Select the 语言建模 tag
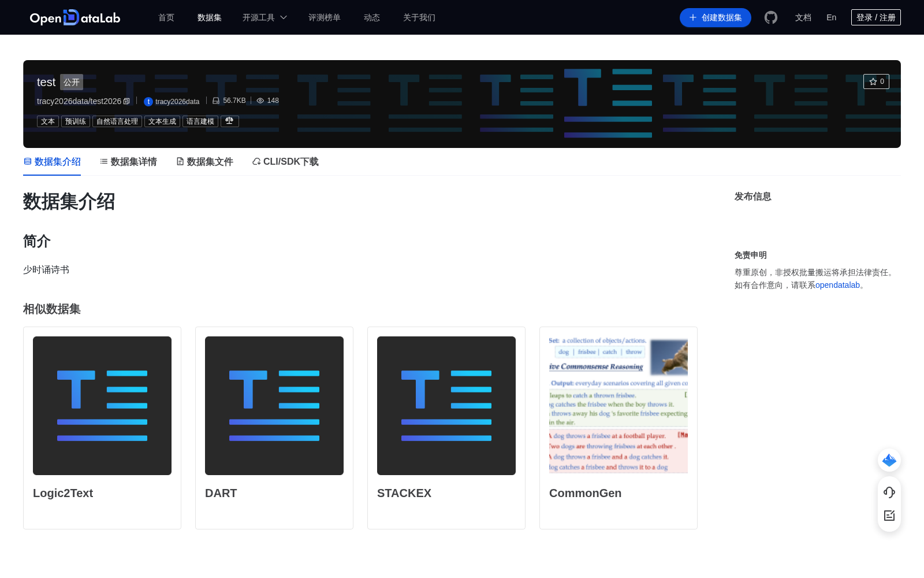This screenshot has height=578, width=924. (200, 121)
